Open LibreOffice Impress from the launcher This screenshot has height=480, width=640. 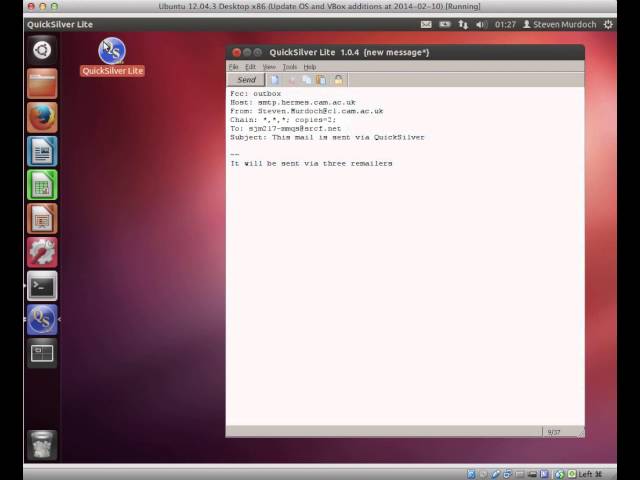[42, 219]
